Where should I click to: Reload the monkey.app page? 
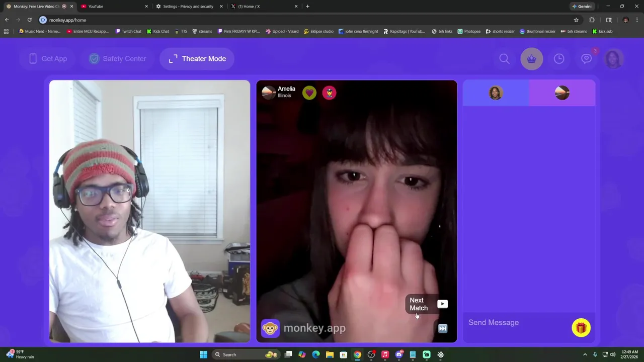click(30, 20)
